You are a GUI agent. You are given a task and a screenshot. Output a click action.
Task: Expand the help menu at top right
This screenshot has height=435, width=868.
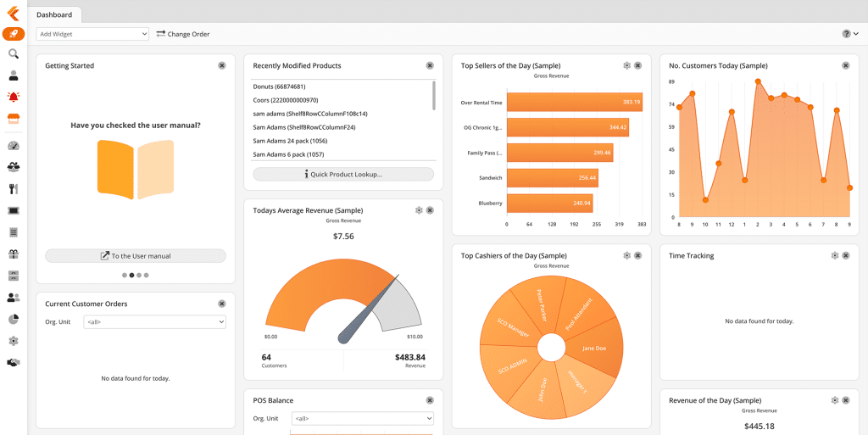(850, 34)
